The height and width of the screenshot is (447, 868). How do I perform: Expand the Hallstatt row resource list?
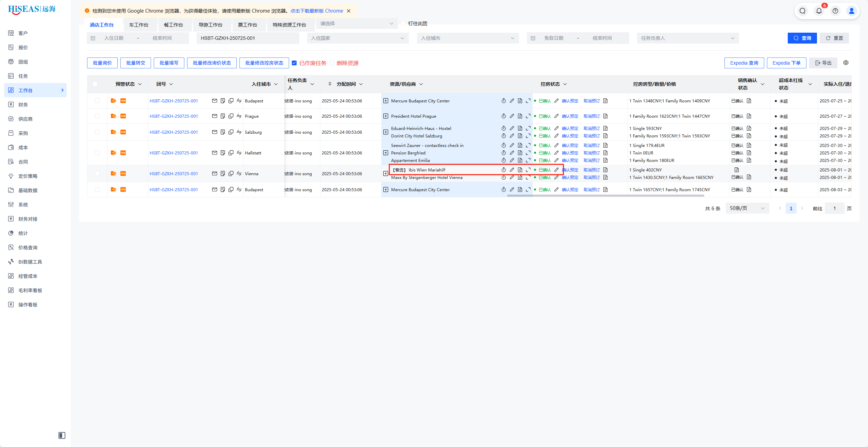(386, 153)
